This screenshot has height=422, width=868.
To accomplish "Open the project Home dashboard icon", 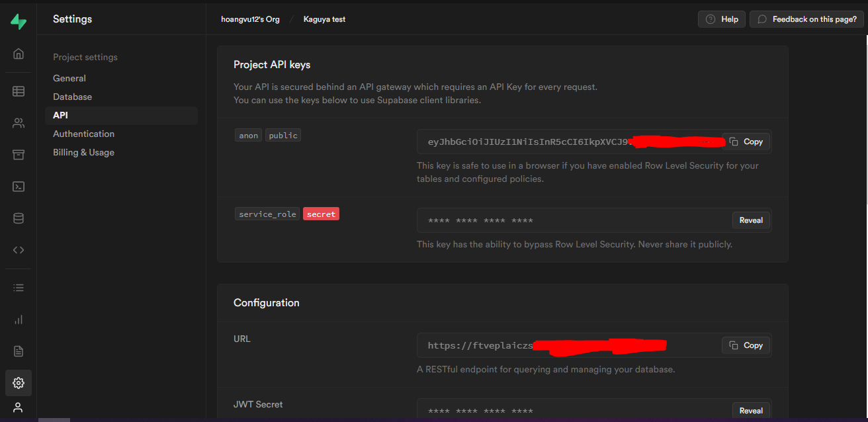I will pos(18,54).
